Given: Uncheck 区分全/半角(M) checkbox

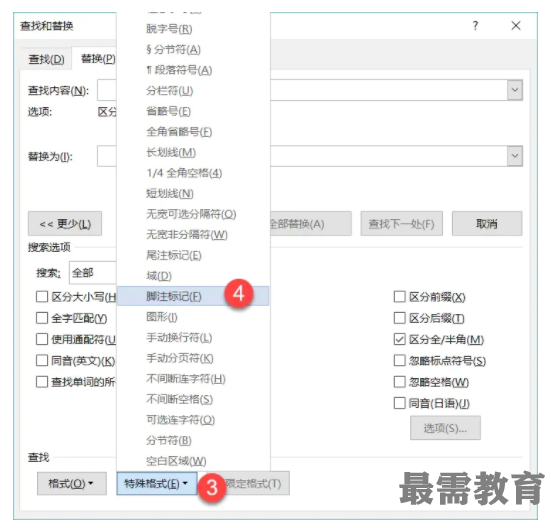Looking at the screenshot, I should click(x=400, y=339).
